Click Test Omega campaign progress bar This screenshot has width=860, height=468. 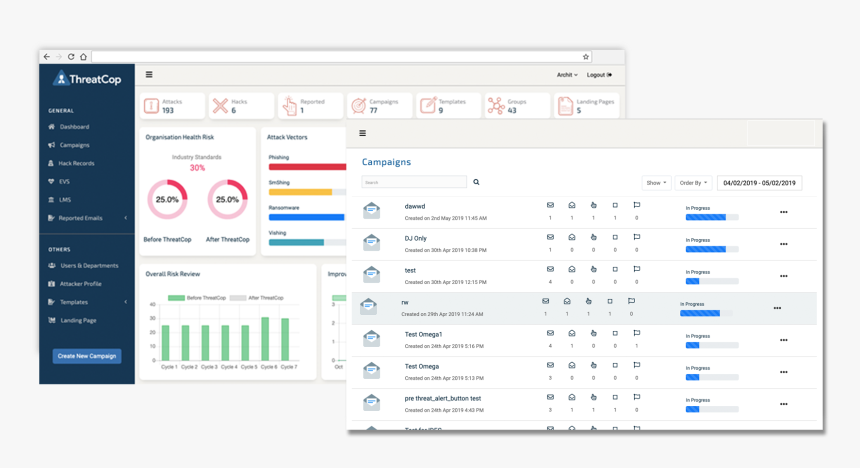712,377
